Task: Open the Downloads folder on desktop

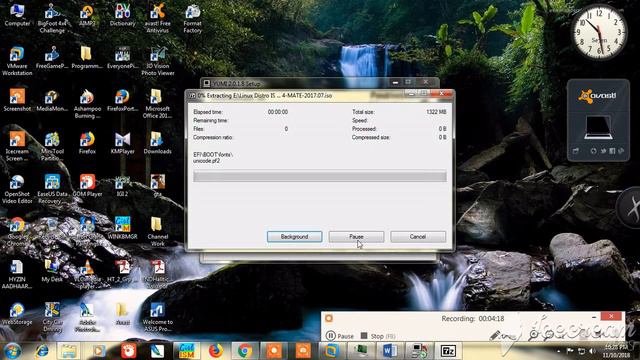Action: pyautogui.click(x=158, y=143)
